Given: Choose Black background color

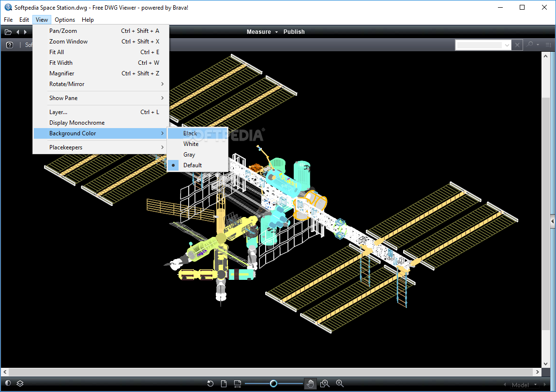Looking at the screenshot, I should [198, 133].
